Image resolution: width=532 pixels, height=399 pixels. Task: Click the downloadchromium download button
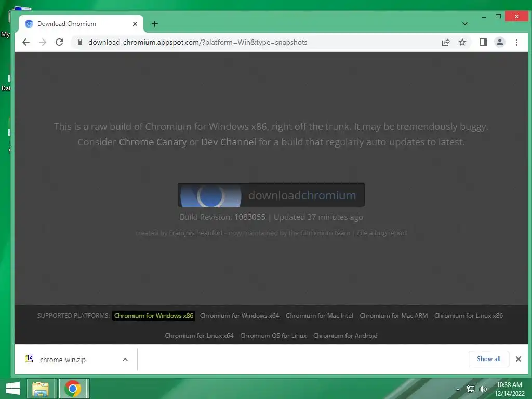[271, 195]
